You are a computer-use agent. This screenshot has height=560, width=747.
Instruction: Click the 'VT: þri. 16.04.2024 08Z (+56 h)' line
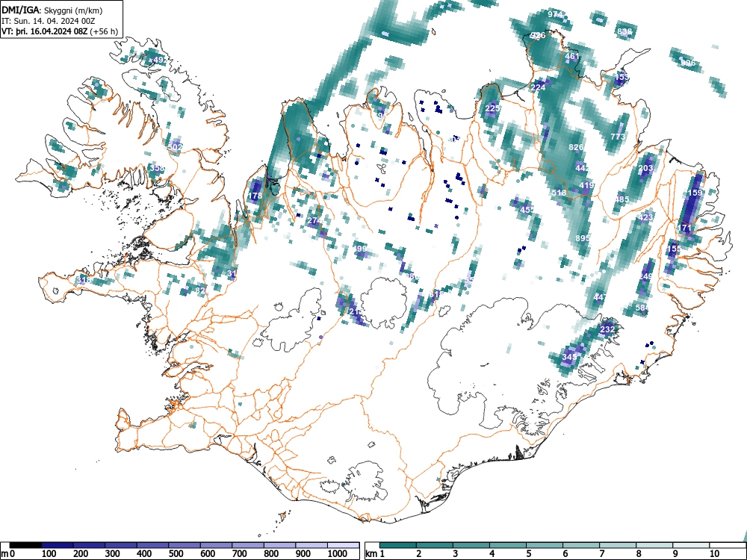tap(60, 31)
